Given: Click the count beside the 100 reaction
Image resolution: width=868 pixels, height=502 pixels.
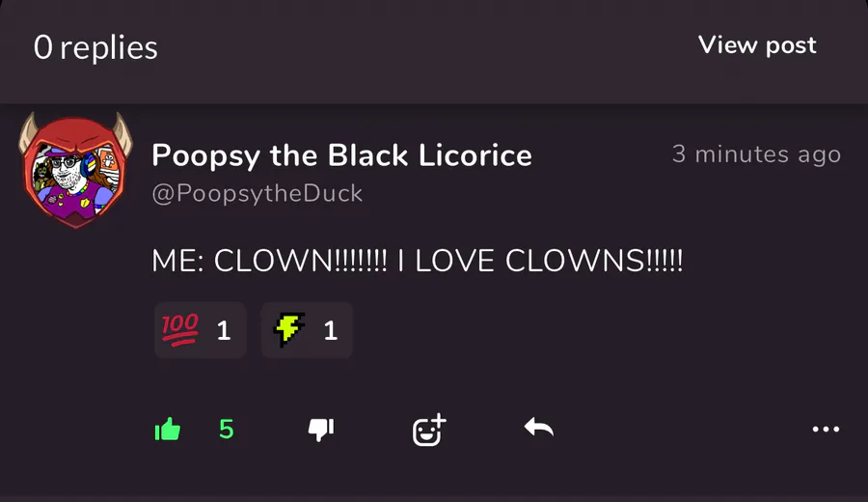Looking at the screenshot, I should click(x=224, y=331).
